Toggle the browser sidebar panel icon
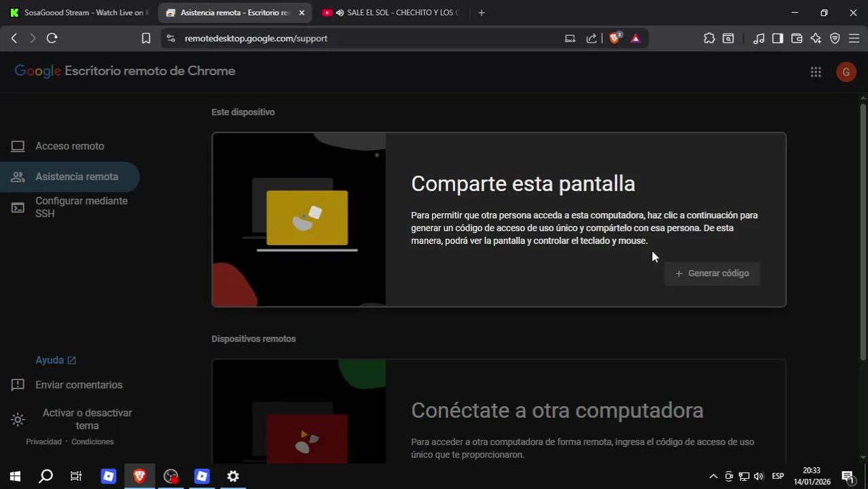Image resolution: width=868 pixels, height=489 pixels. [x=778, y=39]
